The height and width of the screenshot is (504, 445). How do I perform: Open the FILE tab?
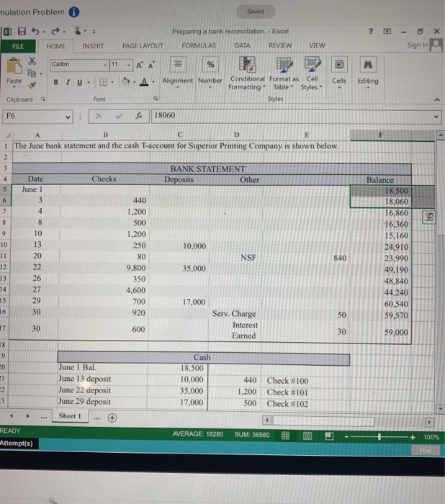(x=18, y=46)
